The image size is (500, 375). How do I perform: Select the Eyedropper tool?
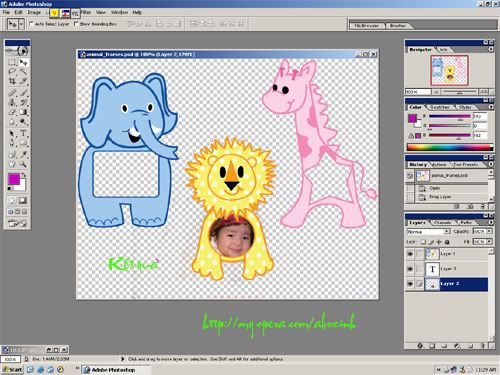click(23, 154)
